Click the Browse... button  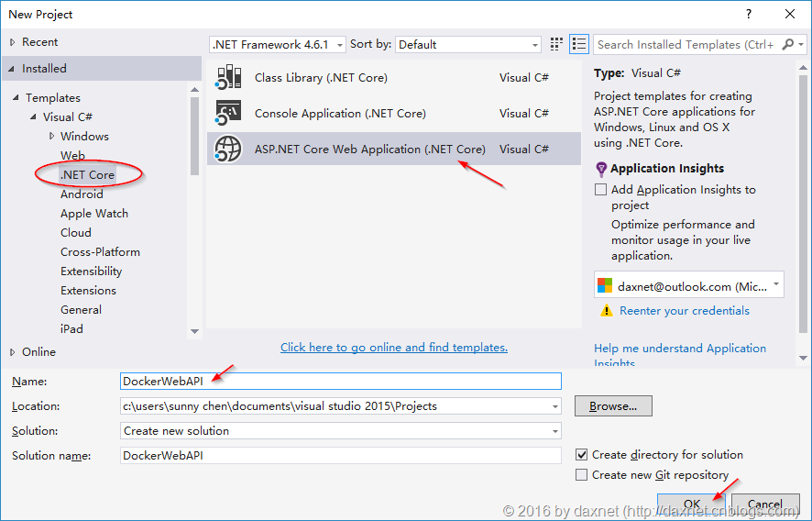coord(613,406)
